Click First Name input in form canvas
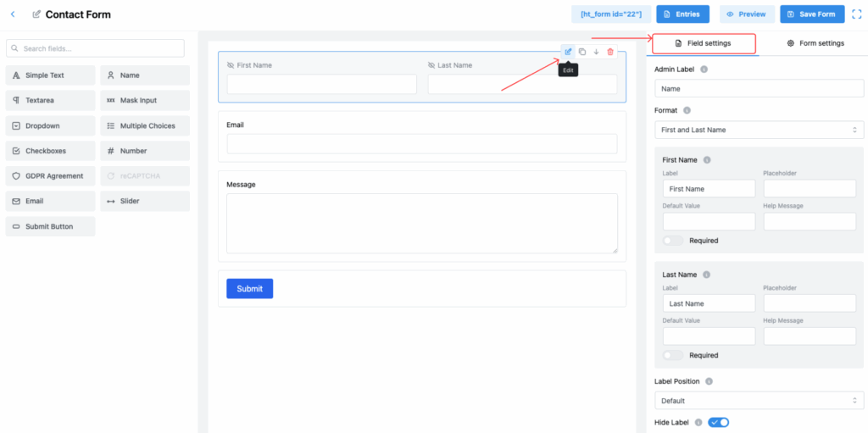The image size is (868, 433). point(321,84)
